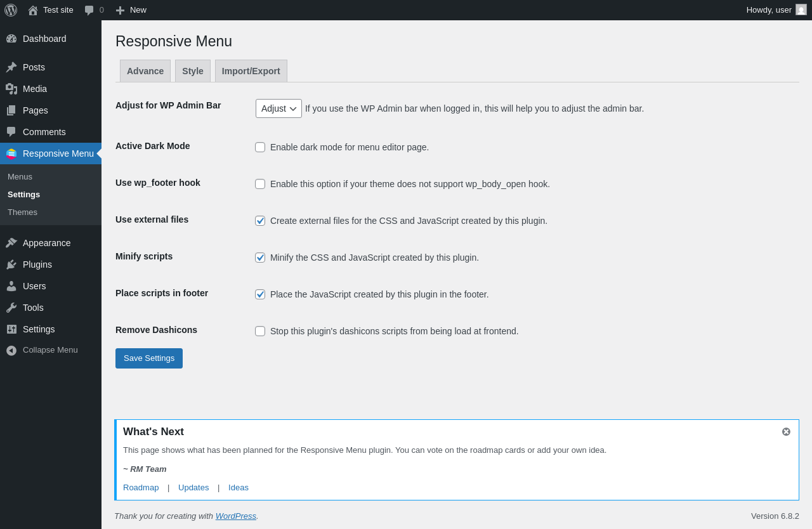Click the Plugins plug icon
Screen dimensions: 812x529
click(x=11, y=264)
